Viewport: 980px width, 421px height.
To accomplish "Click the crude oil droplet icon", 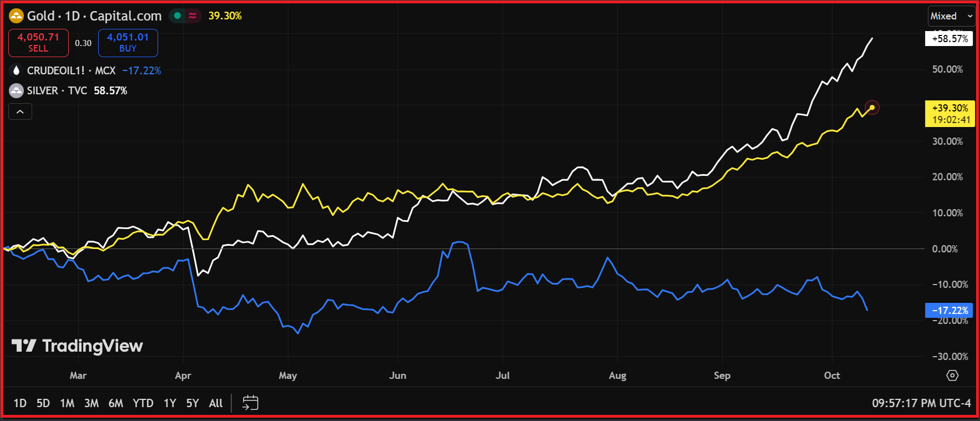I will coord(16,70).
